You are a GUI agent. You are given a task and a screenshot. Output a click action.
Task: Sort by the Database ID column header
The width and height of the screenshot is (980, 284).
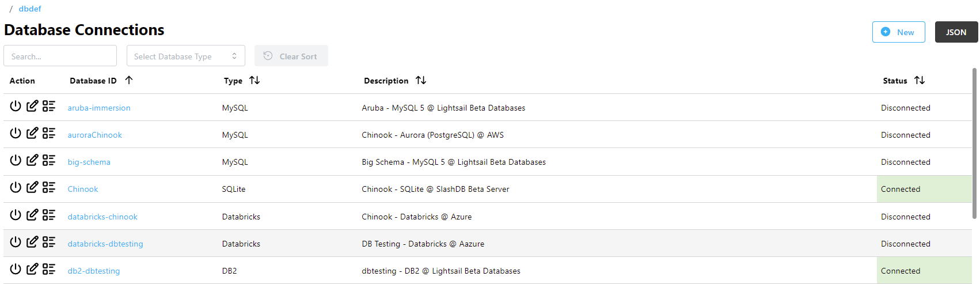pyautogui.click(x=129, y=81)
